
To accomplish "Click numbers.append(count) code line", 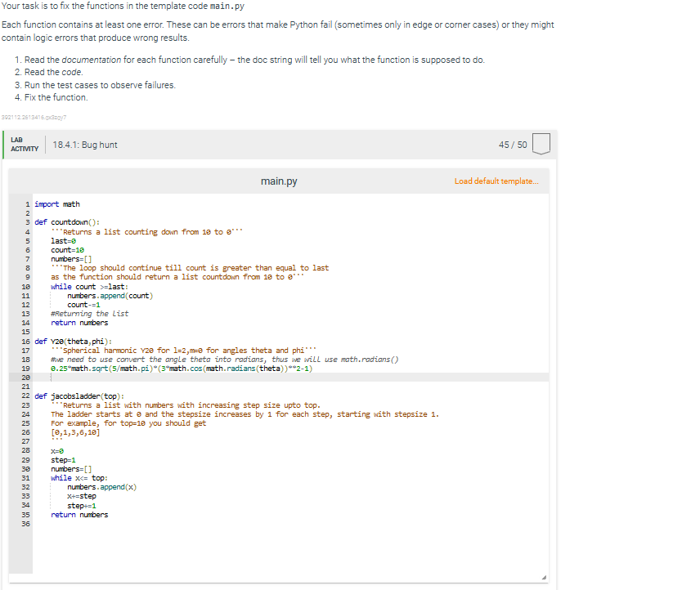I will click(x=110, y=296).
